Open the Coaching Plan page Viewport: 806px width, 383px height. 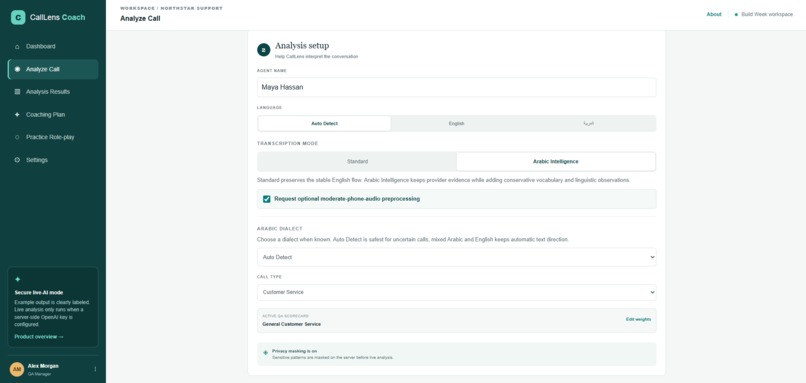coord(53,115)
